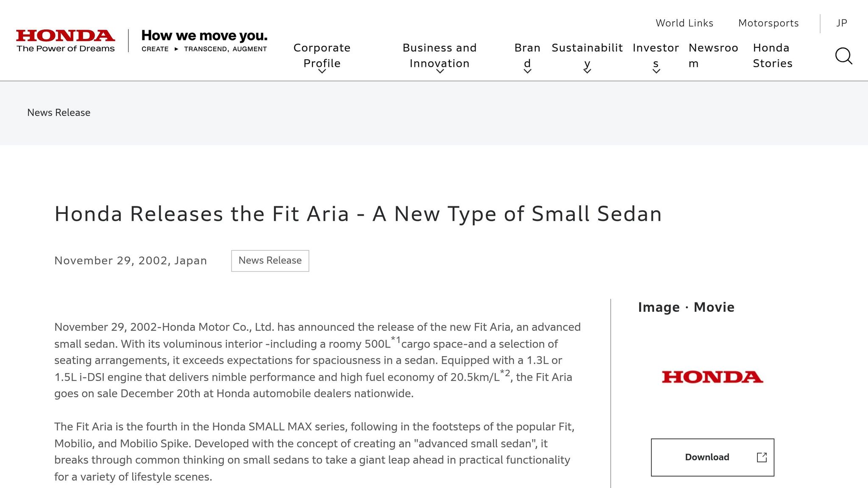Click 'The Power of Dreams' logo text

click(67, 49)
